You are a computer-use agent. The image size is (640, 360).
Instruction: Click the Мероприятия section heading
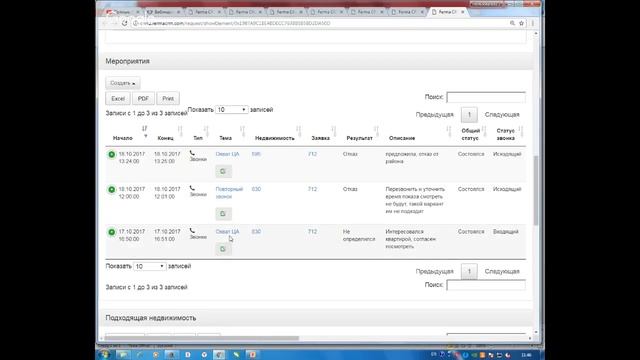(127, 61)
